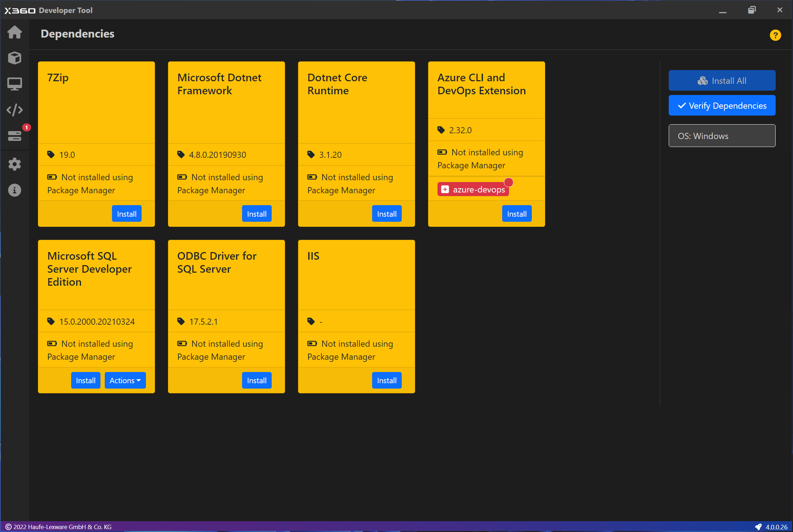Screen dimensions: 793x532
Task: Open the code brackets icon in sidebar
Action: coord(14,110)
